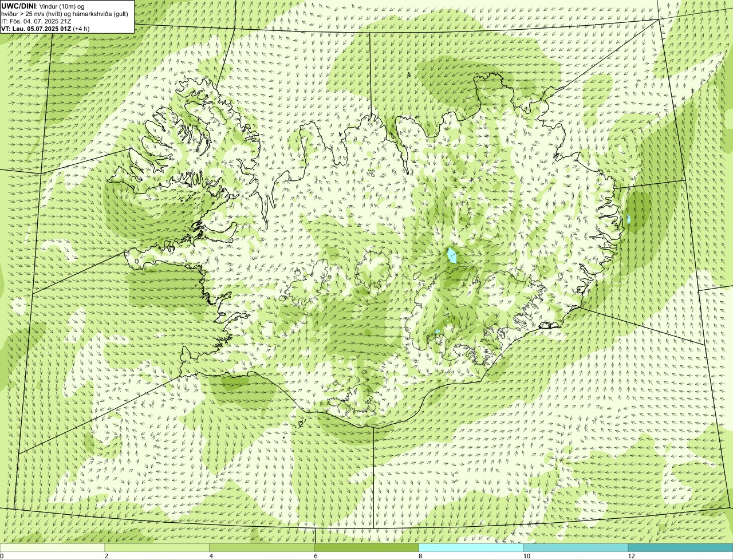The width and height of the screenshot is (733, 560).
Task: Click the 2–4 m/s light green legend swatch
Action: (157, 547)
